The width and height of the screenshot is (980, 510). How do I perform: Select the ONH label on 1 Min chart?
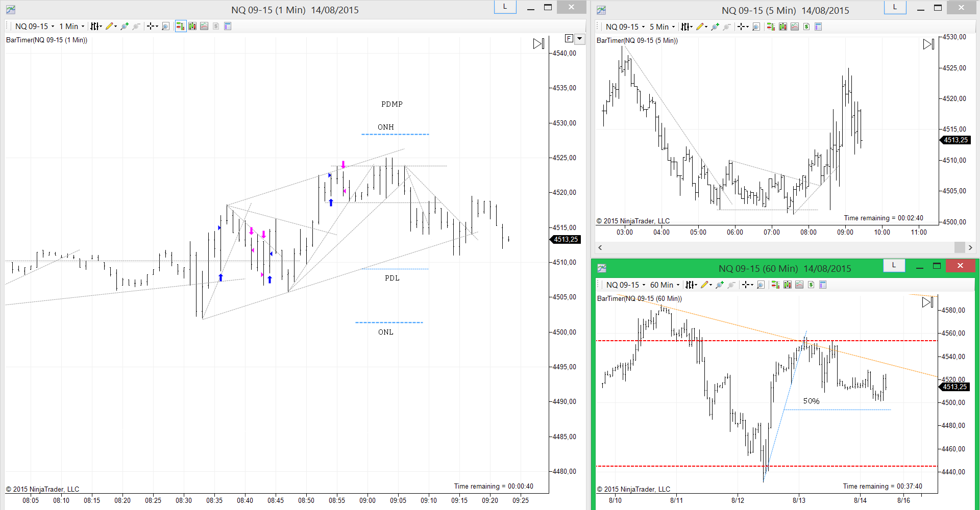[x=386, y=127]
